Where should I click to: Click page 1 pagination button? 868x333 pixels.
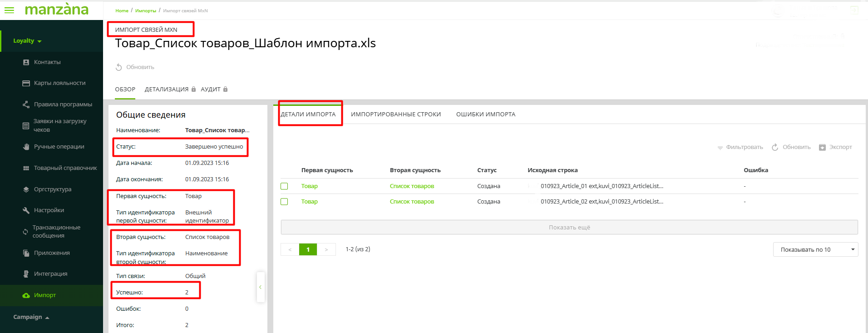click(x=308, y=249)
